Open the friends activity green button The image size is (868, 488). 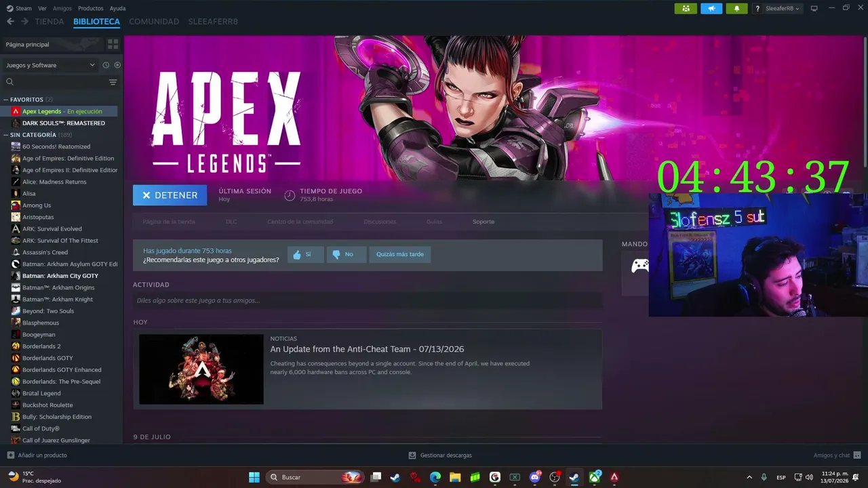point(686,8)
